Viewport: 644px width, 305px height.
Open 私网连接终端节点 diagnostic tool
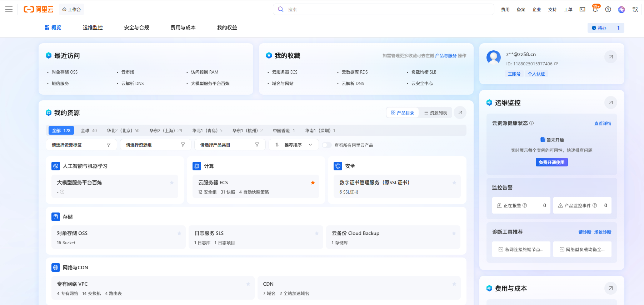pos(521,249)
